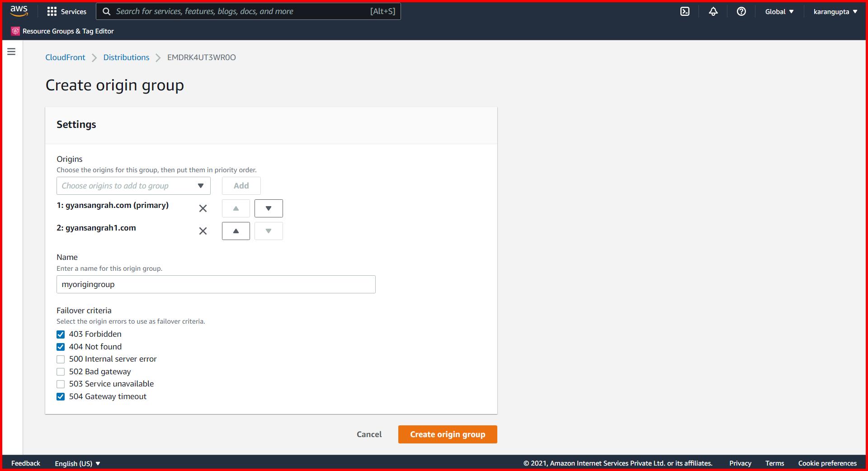This screenshot has height=471, width=868.
Task: Open Resource Groups & Tag Editor
Action: (x=62, y=31)
